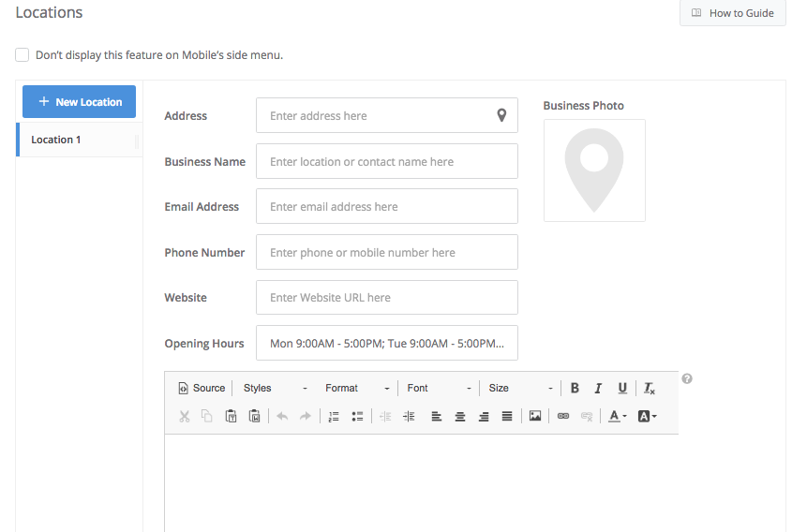Check "Don't display this feature" checkbox
Viewport: 792px width, 532px height.
pyautogui.click(x=22, y=55)
